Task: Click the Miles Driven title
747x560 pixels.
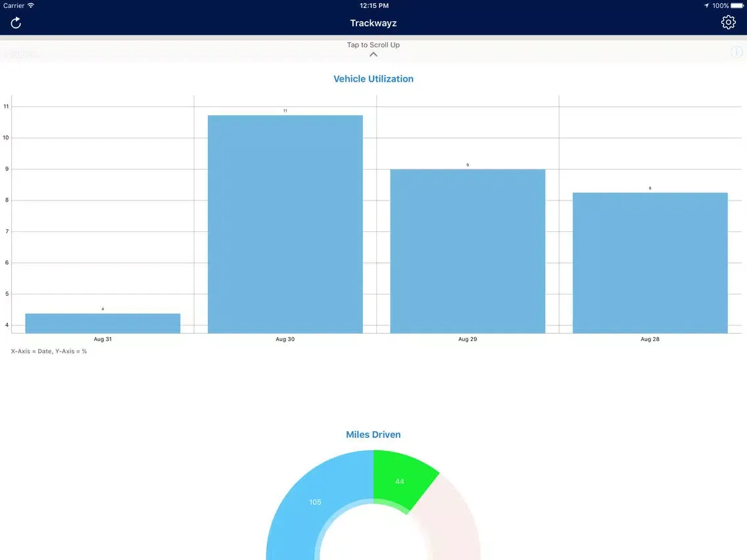Action: click(x=373, y=434)
